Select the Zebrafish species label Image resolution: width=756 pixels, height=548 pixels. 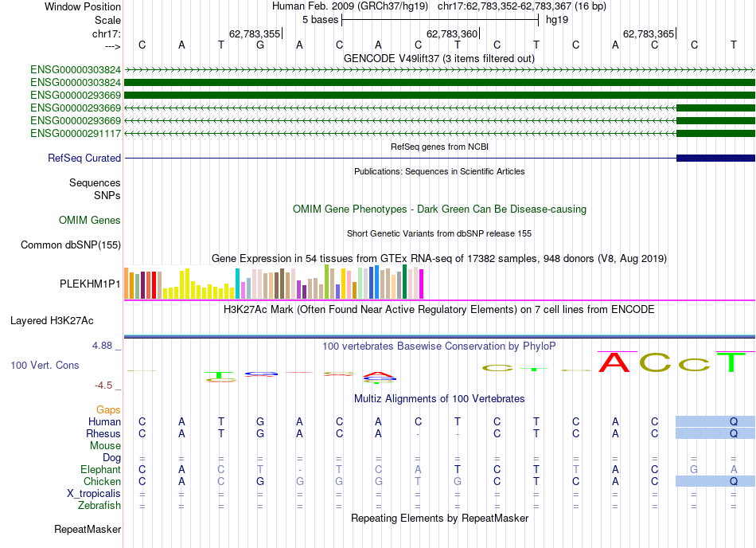tap(99, 506)
